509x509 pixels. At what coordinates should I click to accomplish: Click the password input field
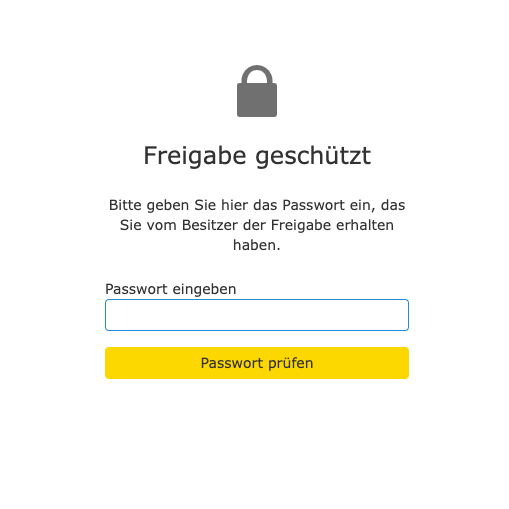(x=257, y=315)
